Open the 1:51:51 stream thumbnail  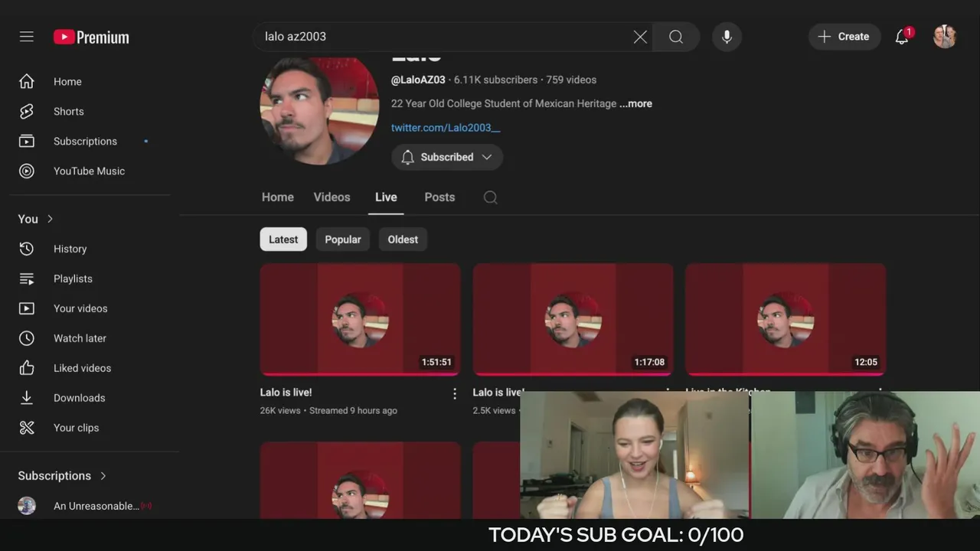coord(361,320)
